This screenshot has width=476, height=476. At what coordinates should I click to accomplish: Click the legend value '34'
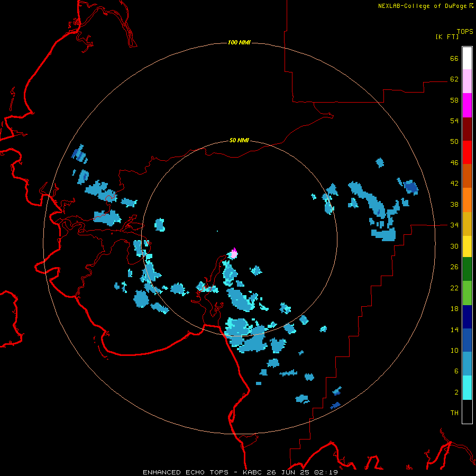[454, 225]
